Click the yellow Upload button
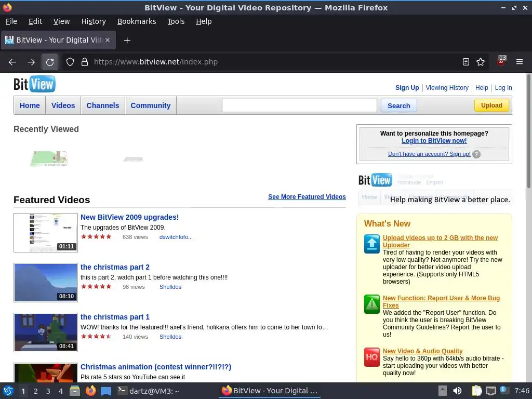 491,105
